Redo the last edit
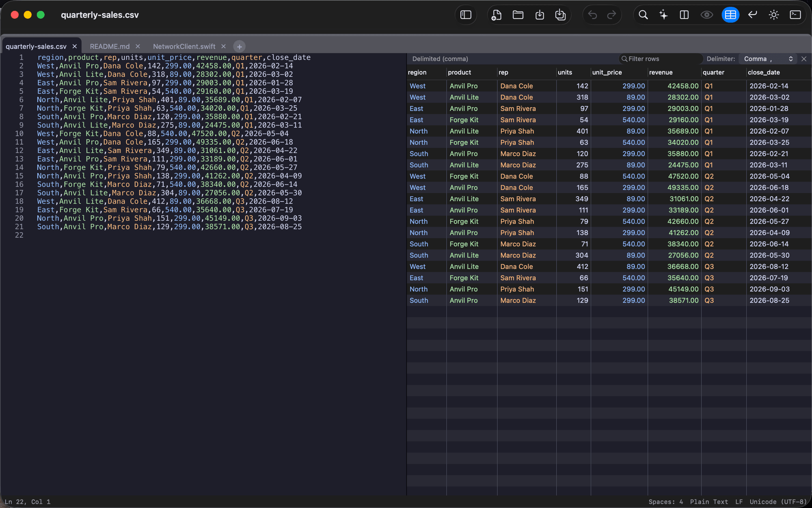 click(611, 15)
